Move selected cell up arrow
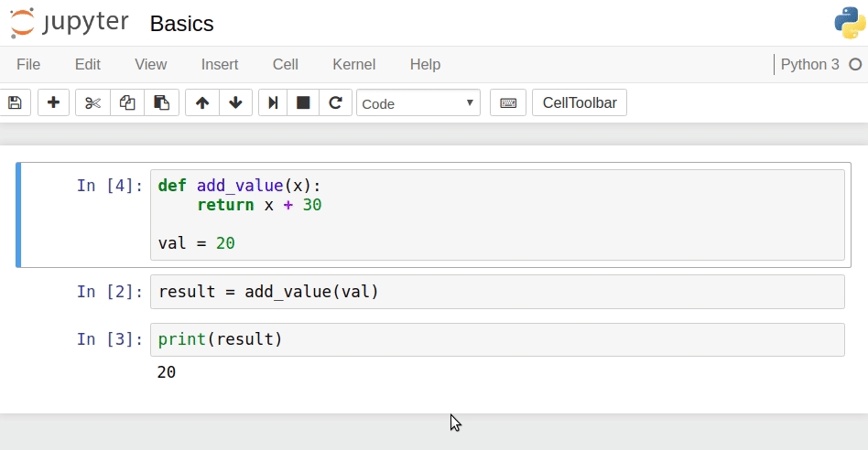The image size is (868, 450). coord(201,102)
